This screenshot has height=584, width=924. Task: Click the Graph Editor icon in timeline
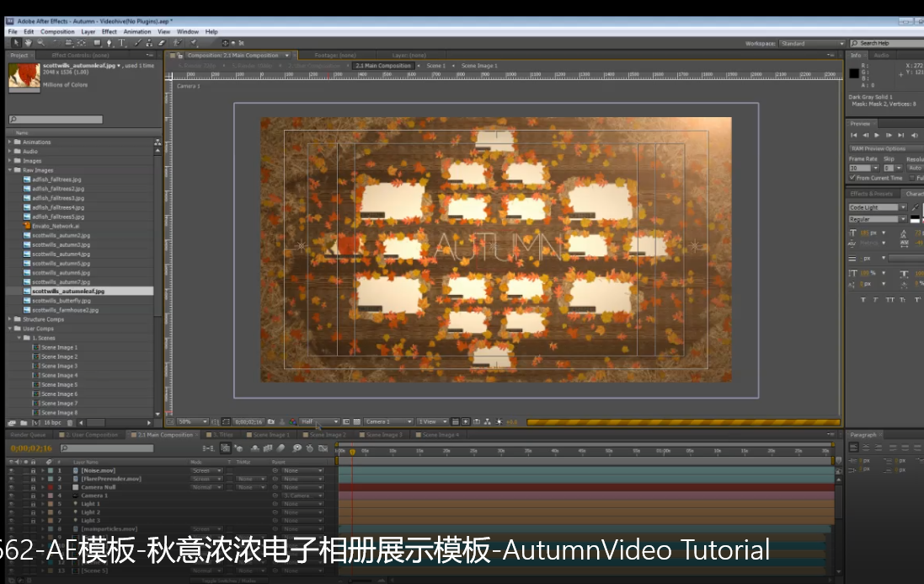tap(323, 448)
